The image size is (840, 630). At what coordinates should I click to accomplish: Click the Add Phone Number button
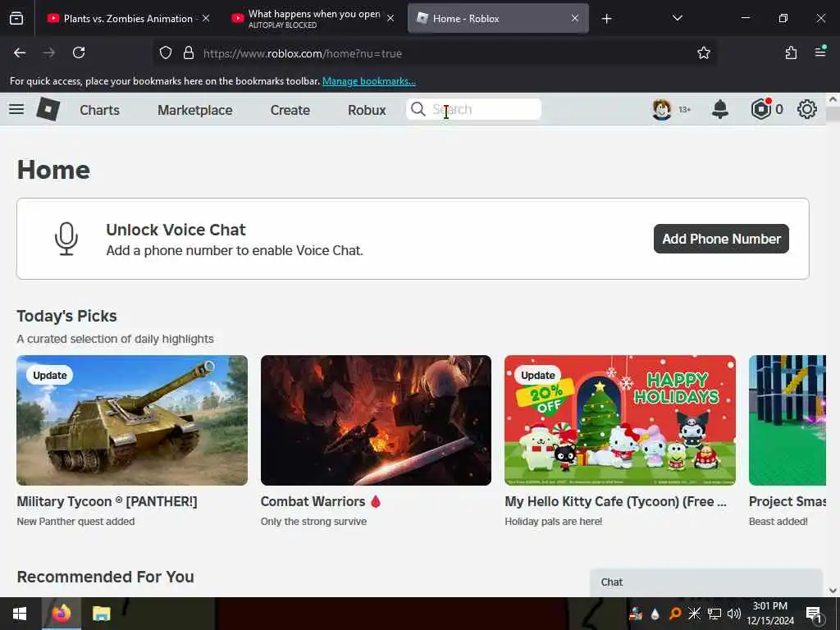(x=721, y=239)
